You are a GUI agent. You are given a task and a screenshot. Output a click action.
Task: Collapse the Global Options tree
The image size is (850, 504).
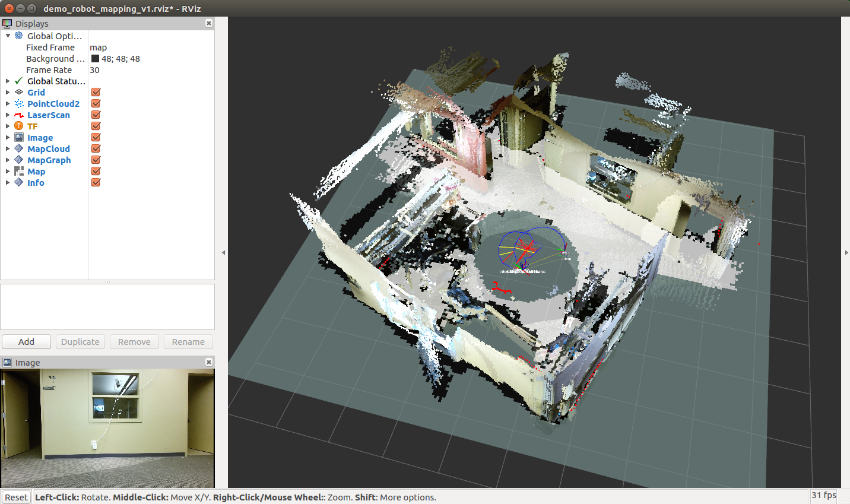pos(8,36)
